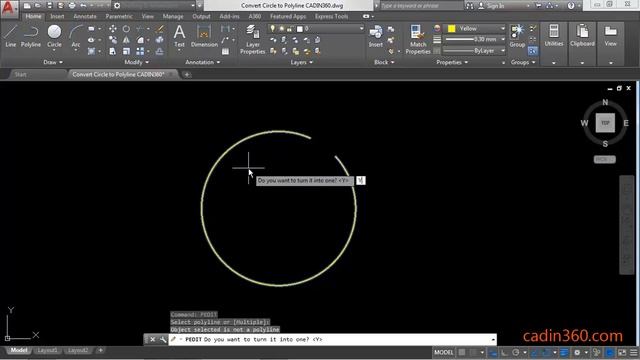Click the Group tool
640x360 pixels.
click(517, 36)
